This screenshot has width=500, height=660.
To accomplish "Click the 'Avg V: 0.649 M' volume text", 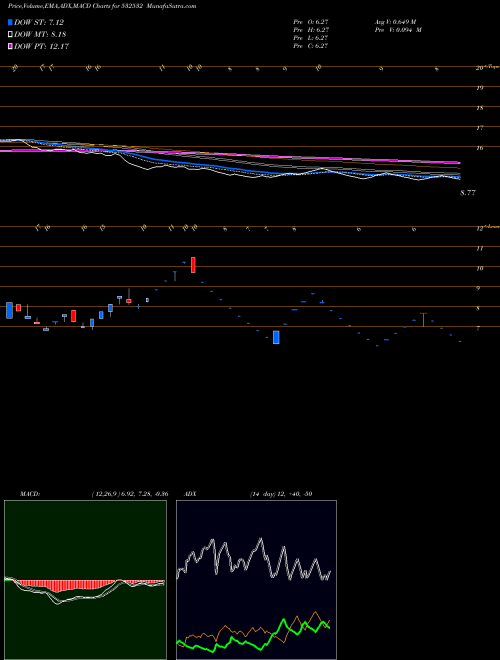I will click(x=395, y=22).
